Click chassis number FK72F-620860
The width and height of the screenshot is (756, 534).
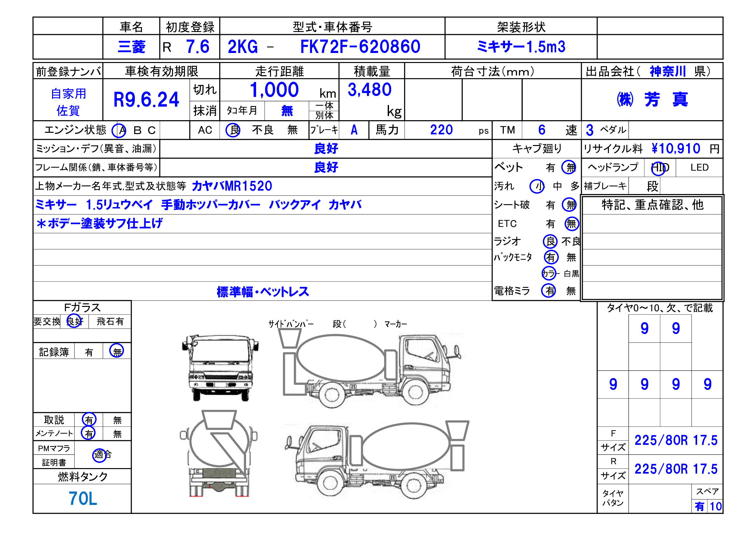coord(360,47)
